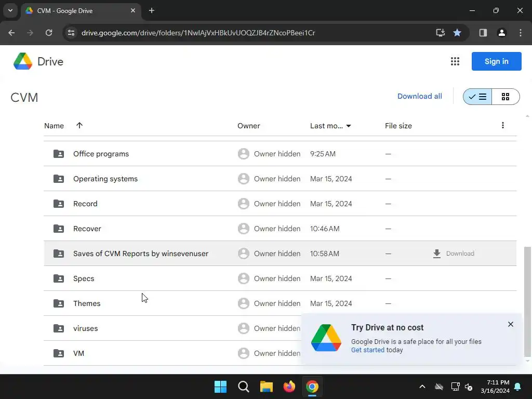Select the VM folder name
Screen dimensions: 532x399
click(79, 353)
